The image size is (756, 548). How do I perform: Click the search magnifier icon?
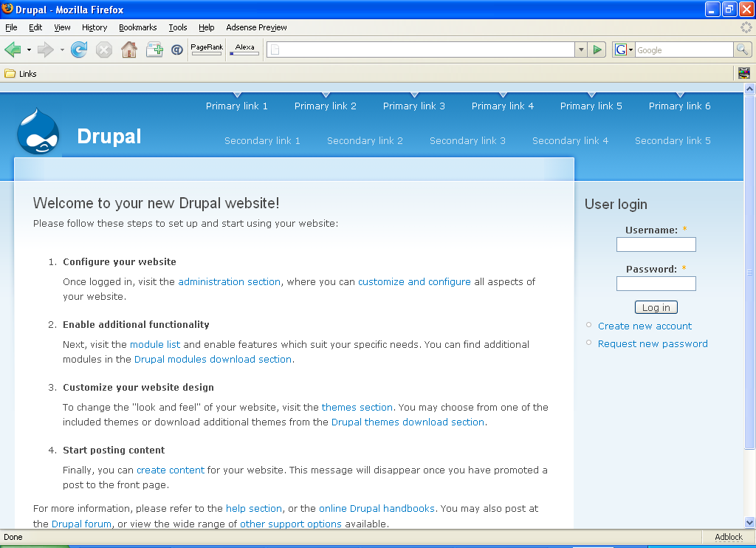(x=742, y=49)
